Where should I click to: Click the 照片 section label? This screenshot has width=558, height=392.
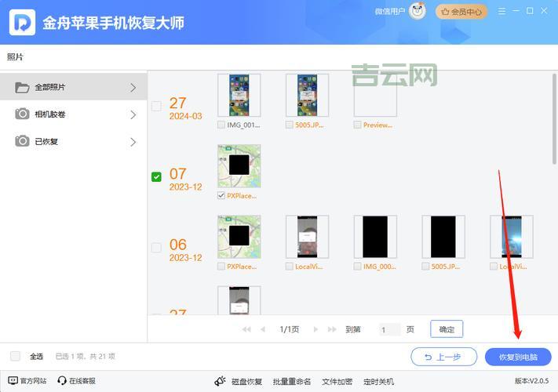click(x=15, y=57)
